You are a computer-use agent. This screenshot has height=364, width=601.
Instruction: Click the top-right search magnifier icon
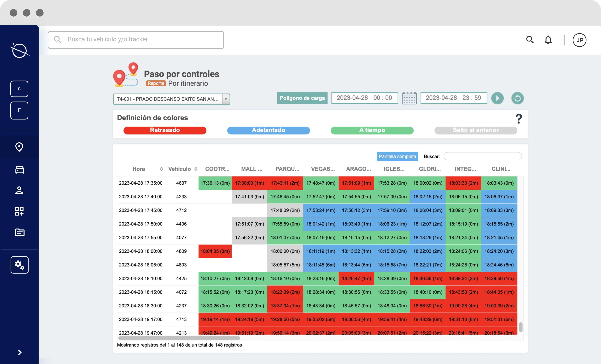[x=530, y=40]
